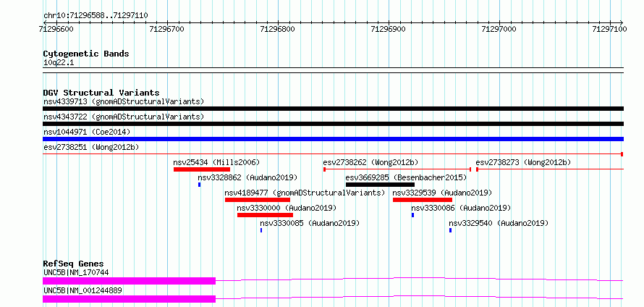
Task: Click ruler position 71297000
Action: coord(499,29)
